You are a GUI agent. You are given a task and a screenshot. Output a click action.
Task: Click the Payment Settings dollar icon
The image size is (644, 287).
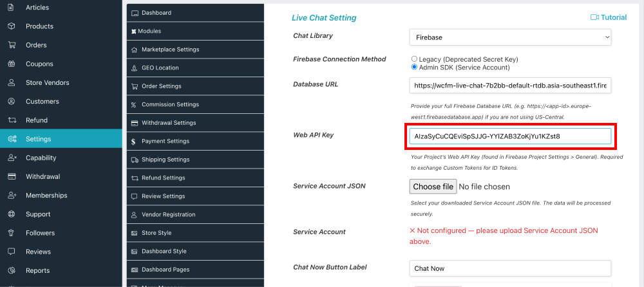coord(133,141)
